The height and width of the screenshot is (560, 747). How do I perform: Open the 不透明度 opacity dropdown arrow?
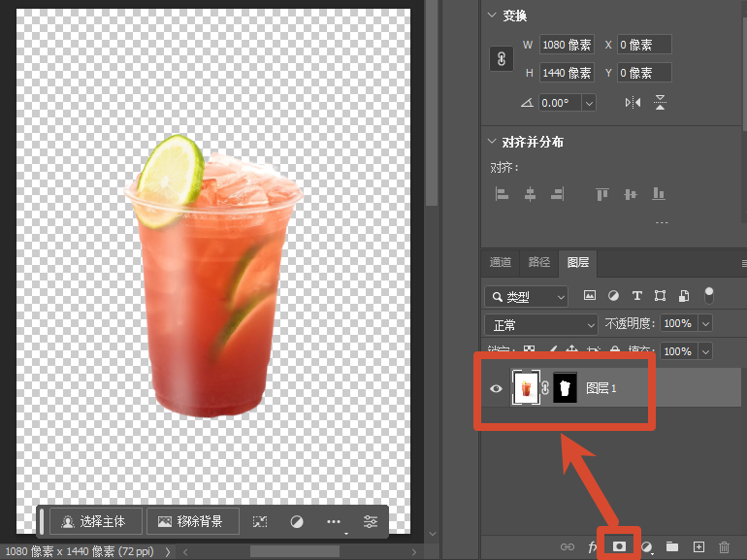click(705, 323)
